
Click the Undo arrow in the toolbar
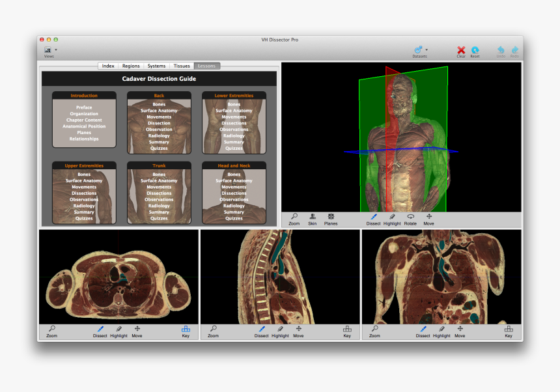click(501, 50)
